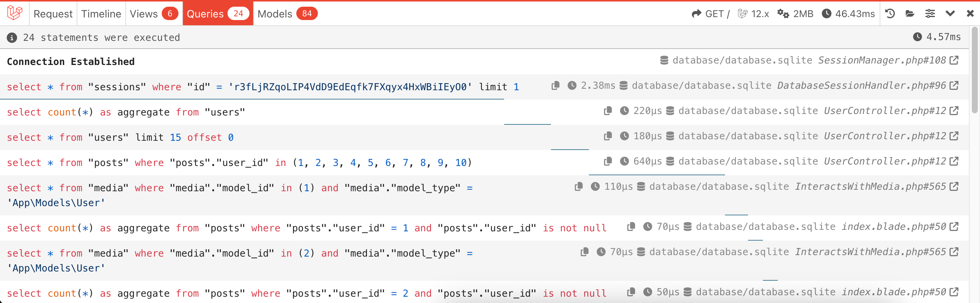Image resolution: width=980 pixels, height=303 pixels.
Task: Open first InteractsWithMedia.php#565 link icon
Action: [954, 186]
